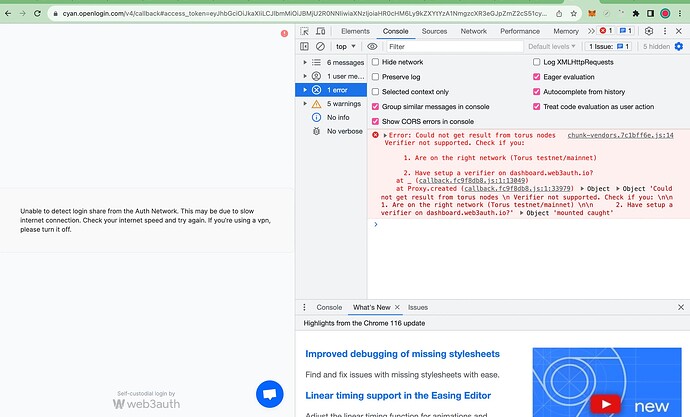Check Preserve log
Screen dimensions: 690x417
point(375,77)
